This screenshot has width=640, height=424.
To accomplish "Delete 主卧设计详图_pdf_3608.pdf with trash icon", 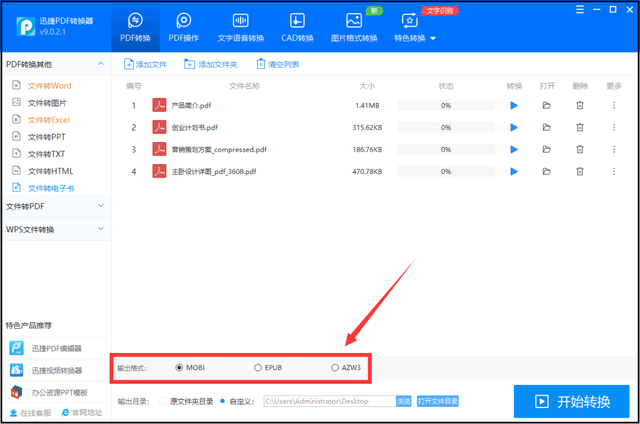I will click(580, 171).
